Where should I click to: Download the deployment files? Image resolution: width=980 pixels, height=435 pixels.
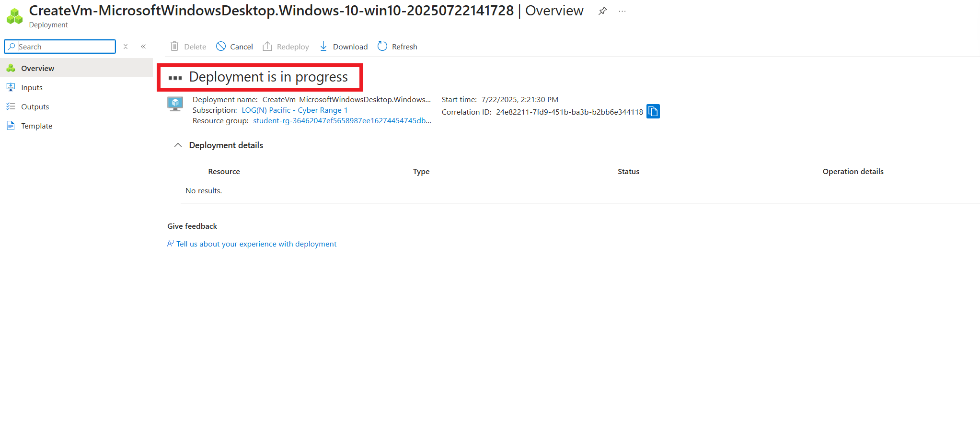[344, 47]
